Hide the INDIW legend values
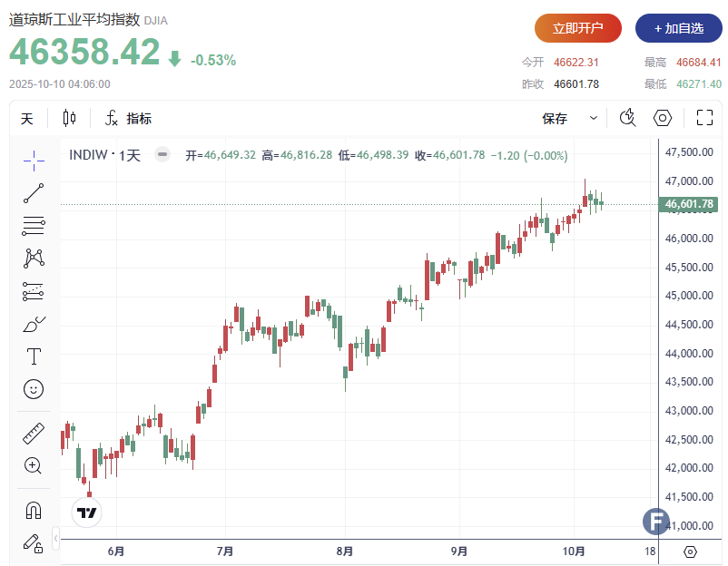The image size is (728, 566). [162, 155]
